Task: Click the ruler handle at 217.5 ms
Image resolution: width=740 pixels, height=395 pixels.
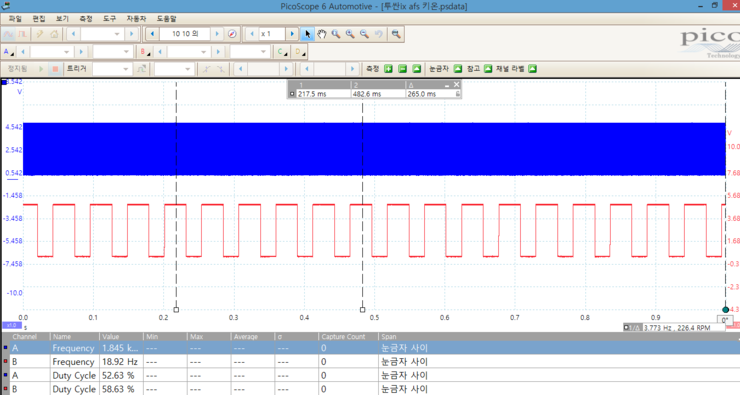Action: [176, 310]
